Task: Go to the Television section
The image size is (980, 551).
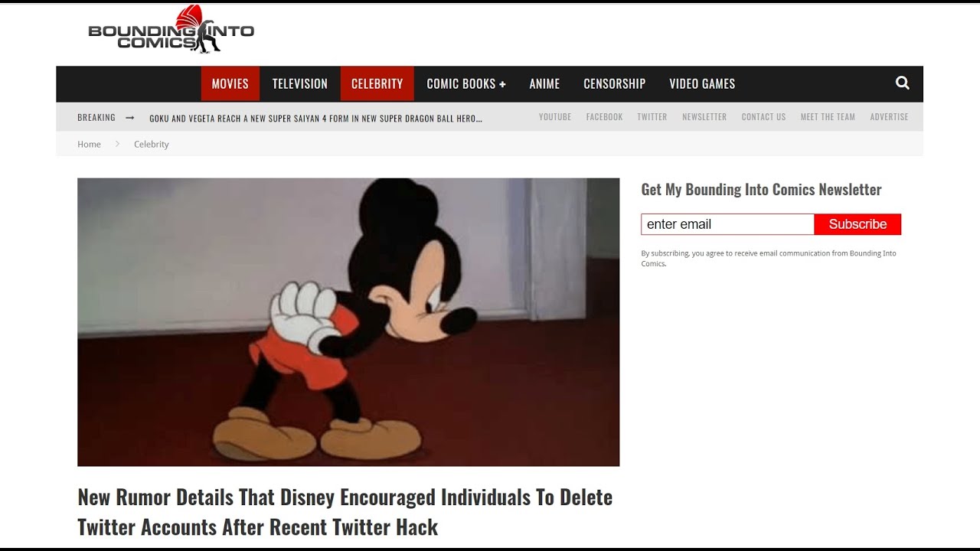Action: pyautogui.click(x=299, y=84)
